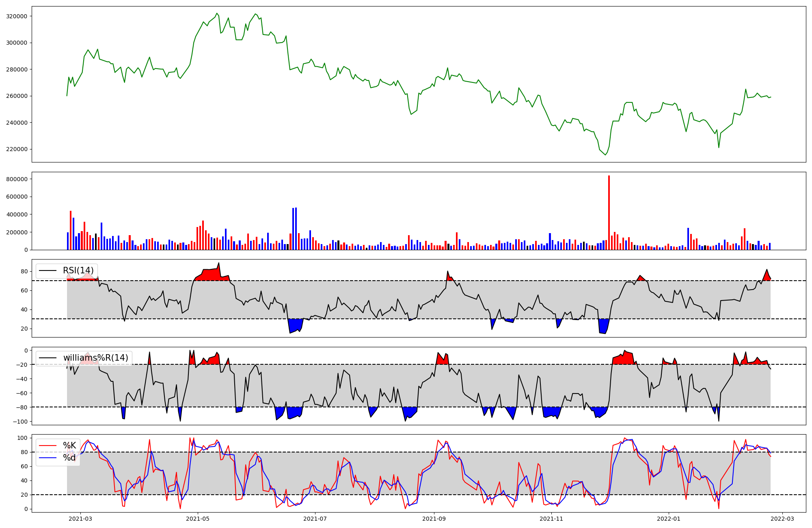
Task: Click the 220000 price axis tick label
Action: [x=17, y=149]
